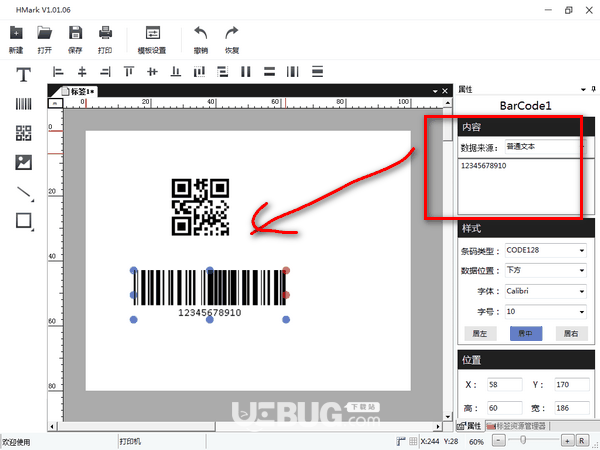The height and width of the screenshot is (450, 600).
Task: Click the vertical scrollbar up arrow
Action: 448,103
